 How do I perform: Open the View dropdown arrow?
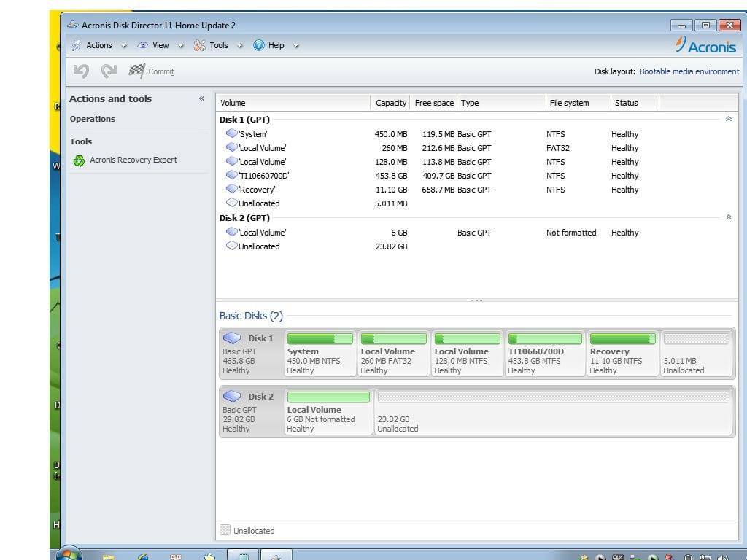(181, 46)
